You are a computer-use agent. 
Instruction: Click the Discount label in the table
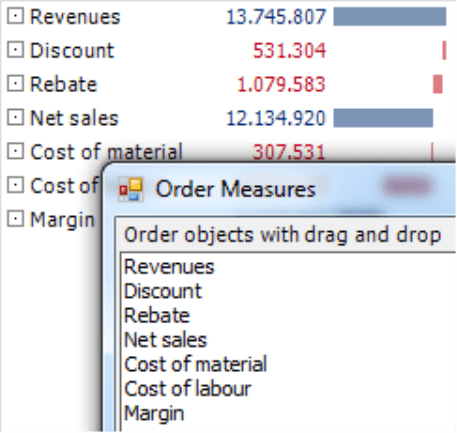[72, 51]
